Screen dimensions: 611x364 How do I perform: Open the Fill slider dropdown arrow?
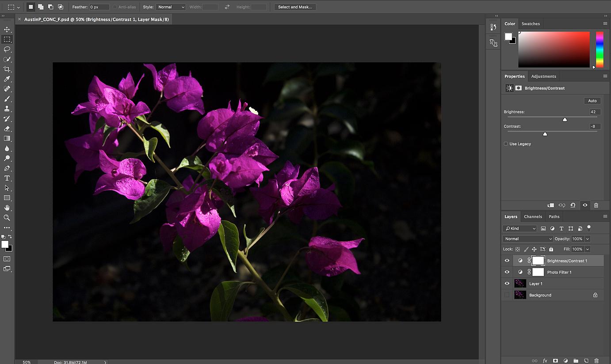pyautogui.click(x=588, y=249)
